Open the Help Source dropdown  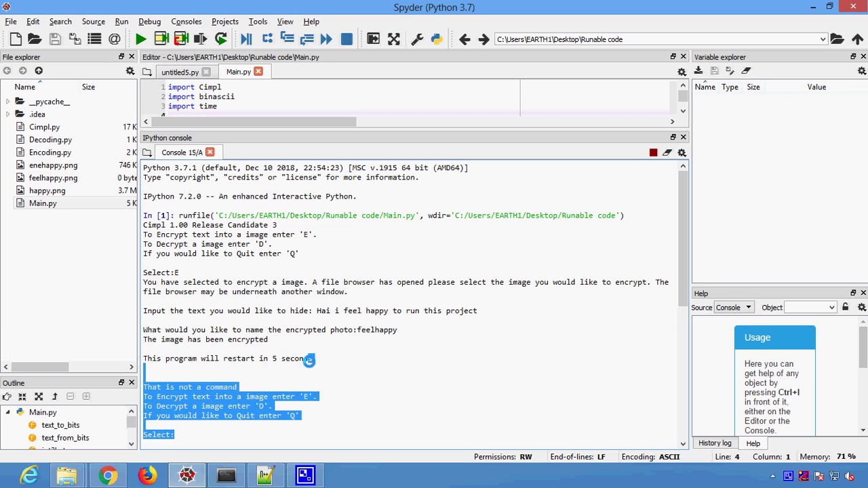click(x=733, y=308)
